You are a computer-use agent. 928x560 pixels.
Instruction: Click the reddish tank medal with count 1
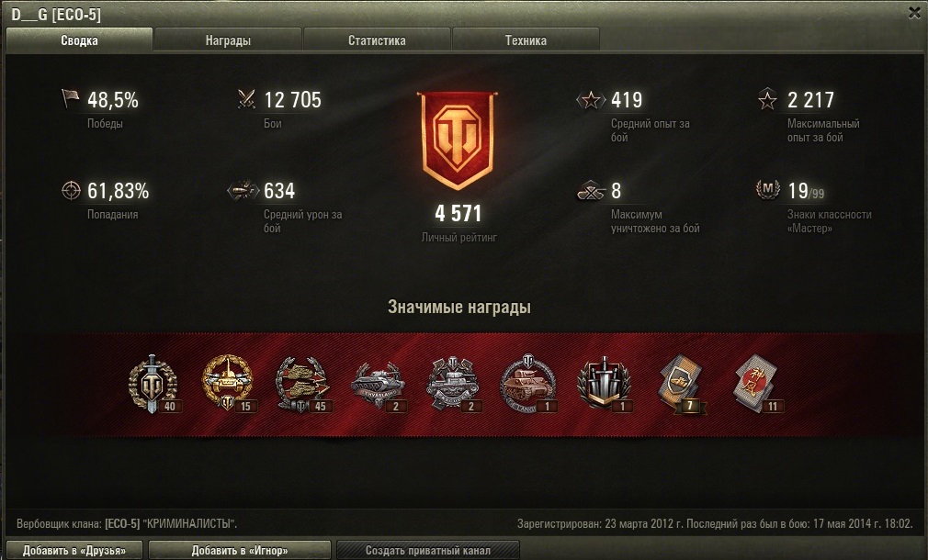[x=527, y=383]
